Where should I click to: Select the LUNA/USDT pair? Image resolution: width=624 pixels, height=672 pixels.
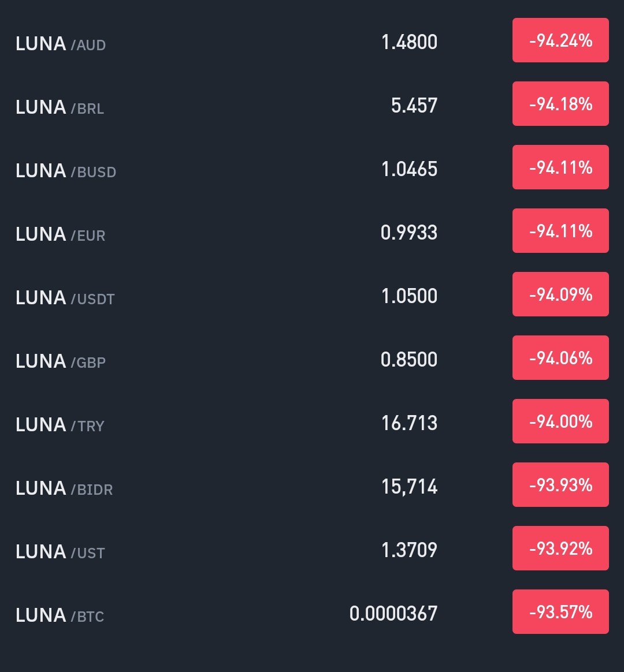point(312,294)
